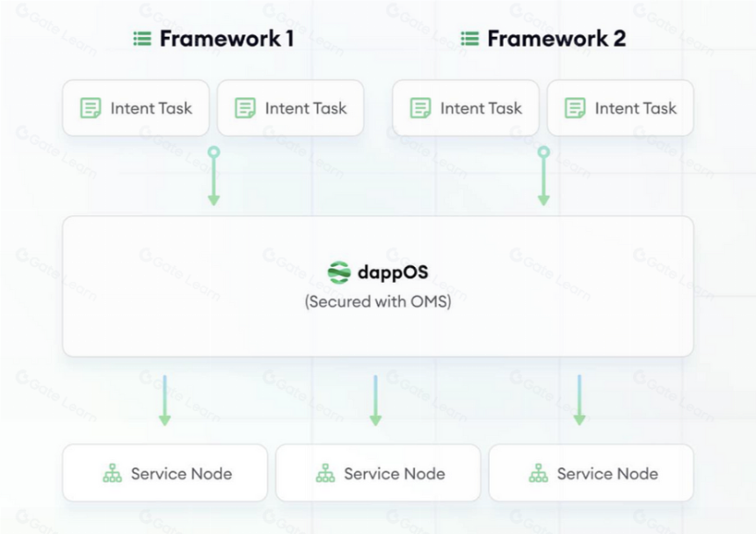Click the "dappOS" name text
The height and width of the screenshot is (534, 756).
tap(392, 273)
